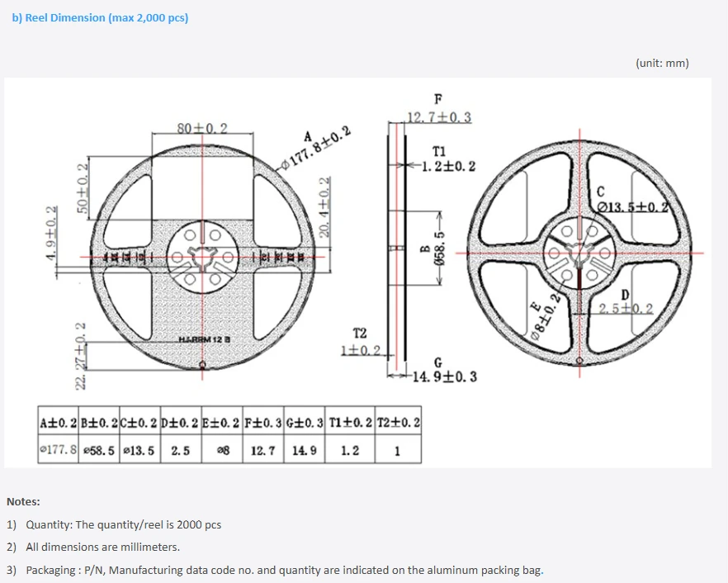
Task: Click the 80±0.2 dimension label
Action: pyautogui.click(x=202, y=128)
